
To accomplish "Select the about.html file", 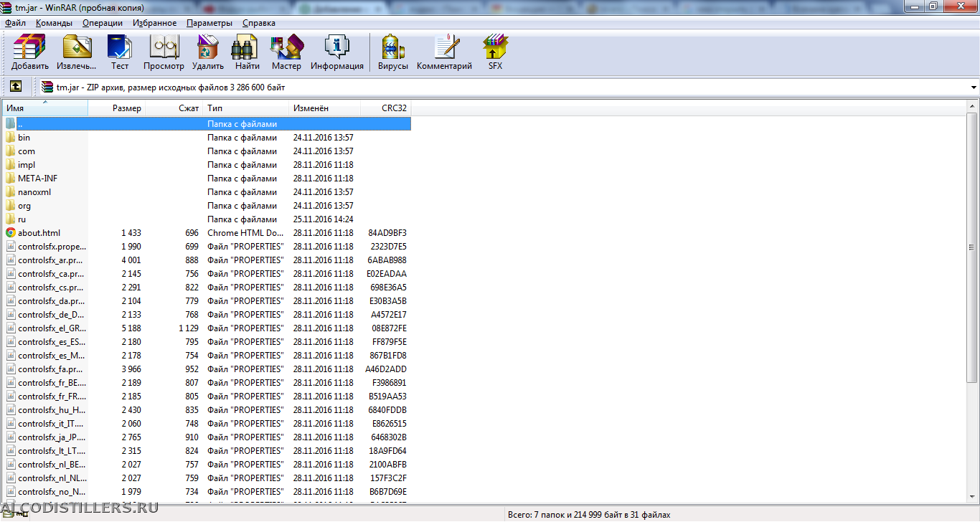I will pyautogui.click(x=39, y=233).
